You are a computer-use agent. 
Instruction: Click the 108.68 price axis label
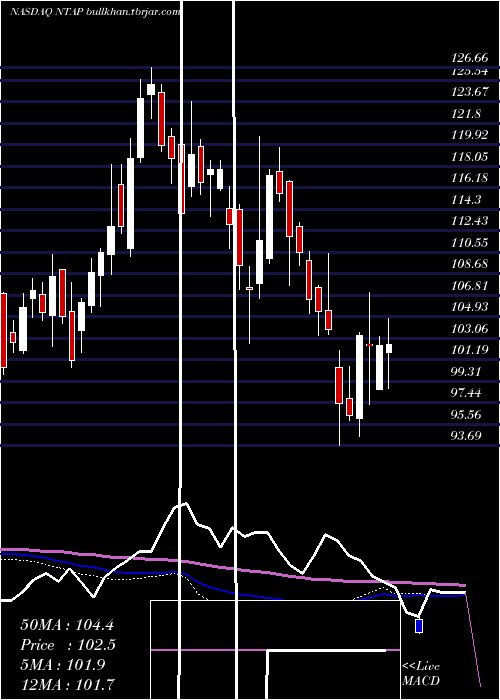[470, 264]
